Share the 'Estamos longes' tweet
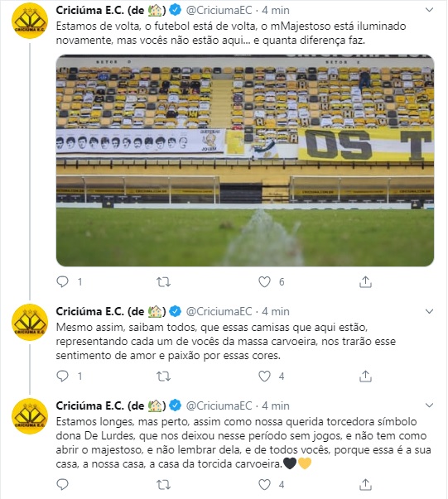 click(365, 485)
